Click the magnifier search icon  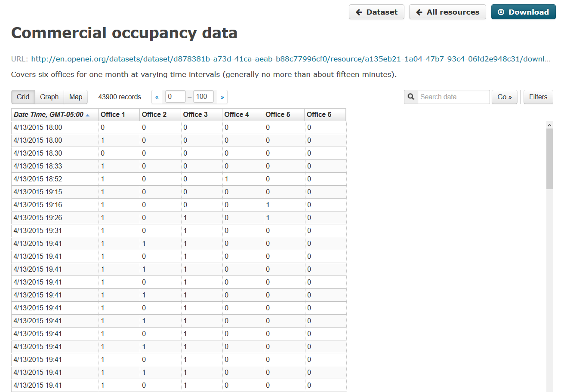tap(411, 97)
